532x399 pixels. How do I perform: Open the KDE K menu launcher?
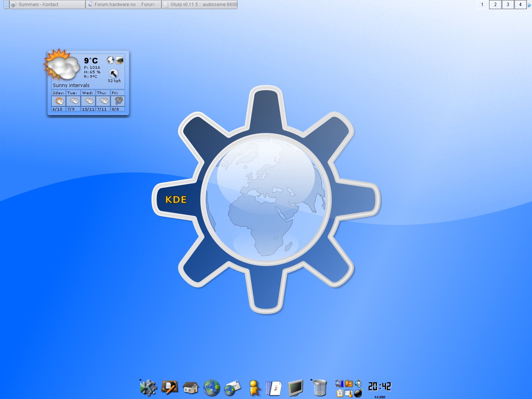pyautogui.click(x=148, y=388)
